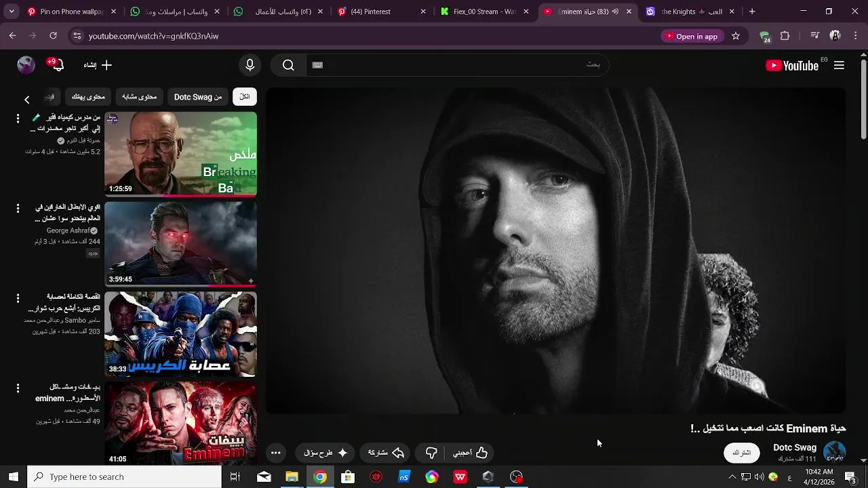Open options menu for Crips gang video

click(18, 298)
